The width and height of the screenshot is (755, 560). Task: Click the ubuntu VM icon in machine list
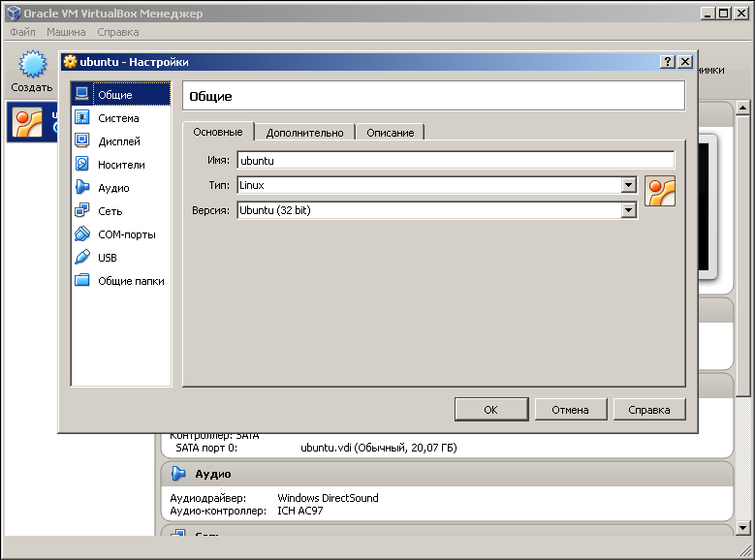coord(27,123)
